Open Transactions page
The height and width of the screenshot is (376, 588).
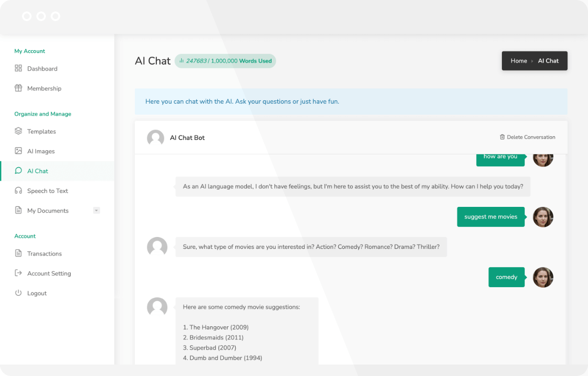(45, 254)
